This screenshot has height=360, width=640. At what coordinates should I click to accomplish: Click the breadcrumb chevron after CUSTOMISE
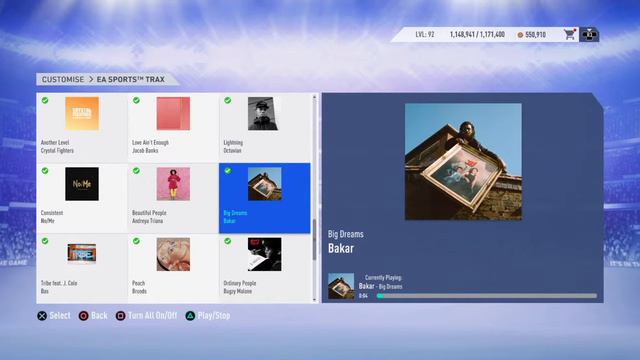coord(91,79)
